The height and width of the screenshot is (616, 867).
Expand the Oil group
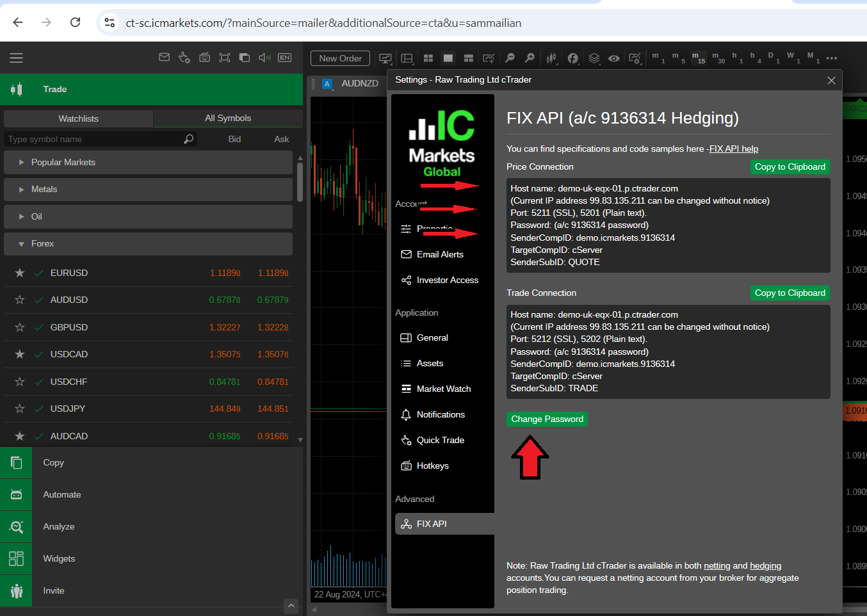tap(148, 216)
